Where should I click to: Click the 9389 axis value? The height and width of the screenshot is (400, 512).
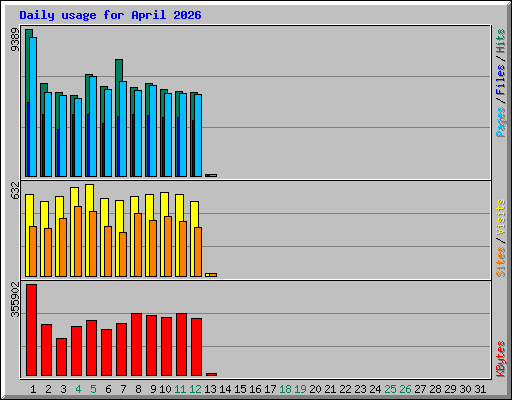[x=15, y=40]
